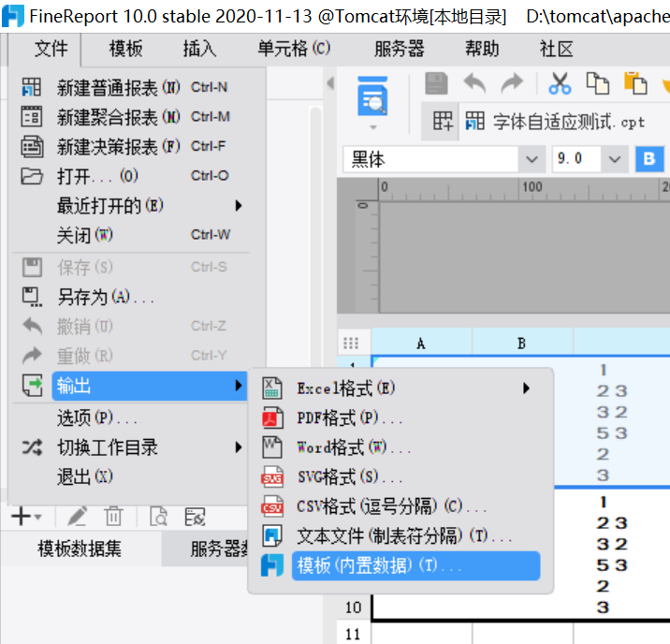Screen dimensions: 670x644
Task: Click the Word file icon in submenu
Action: tap(272, 447)
